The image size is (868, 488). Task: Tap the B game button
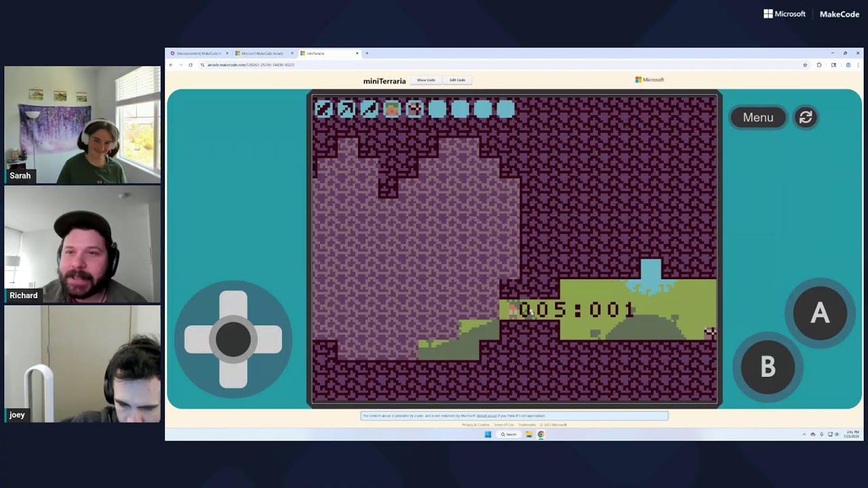[768, 367]
